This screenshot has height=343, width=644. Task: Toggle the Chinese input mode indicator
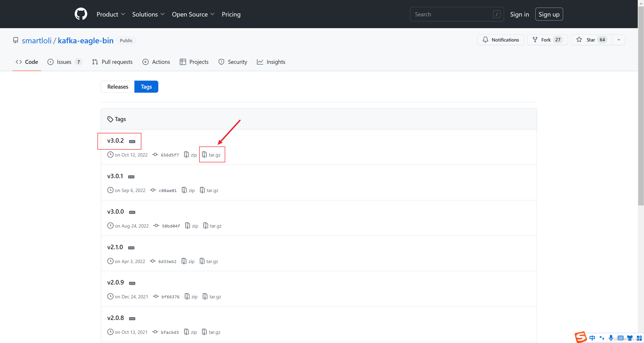coord(592,338)
